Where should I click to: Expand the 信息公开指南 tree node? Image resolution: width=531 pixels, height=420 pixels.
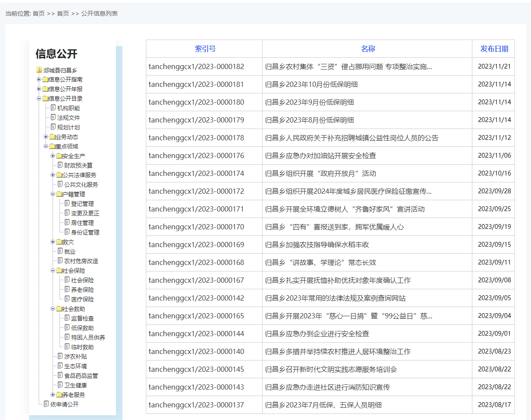point(39,79)
